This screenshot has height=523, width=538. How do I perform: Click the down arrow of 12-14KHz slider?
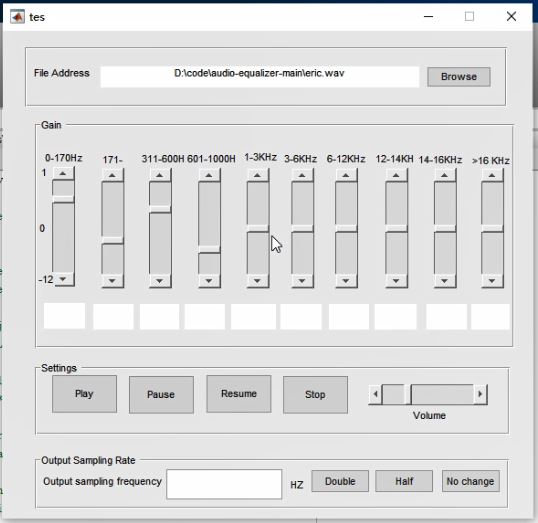[x=396, y=281]
